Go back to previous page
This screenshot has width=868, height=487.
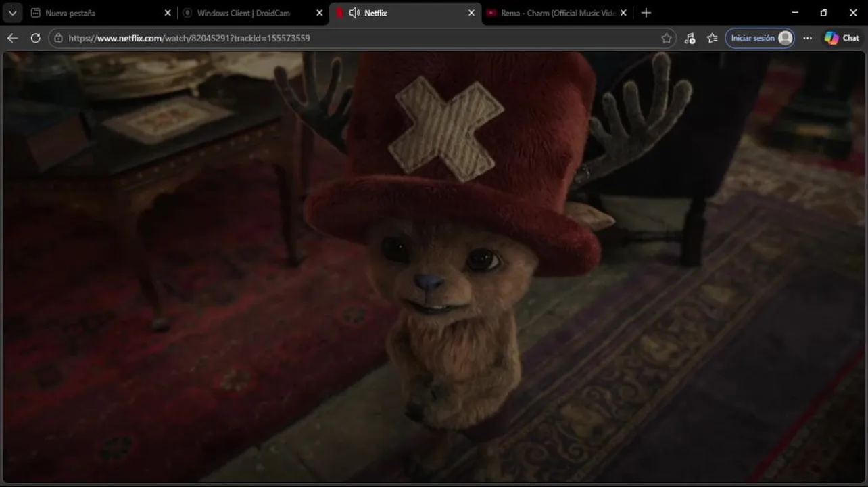[12, 38]
